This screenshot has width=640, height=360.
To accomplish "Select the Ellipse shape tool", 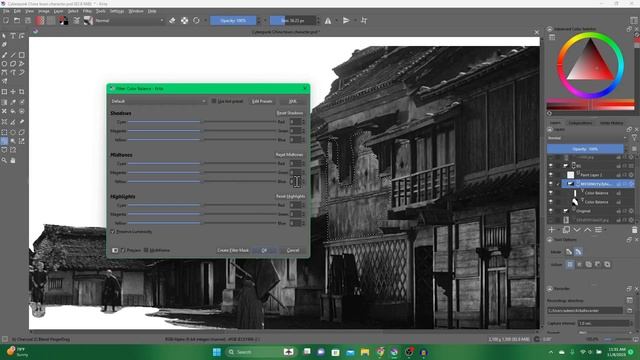I will 4,64.
